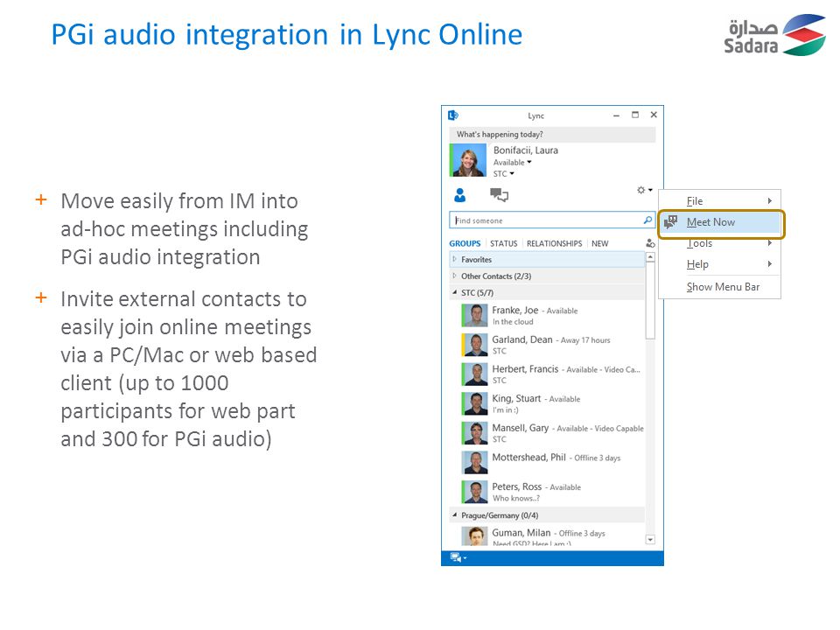Click Milan Guman's contact photo
Screen dimensions: 840x630
tap(474, 536)
